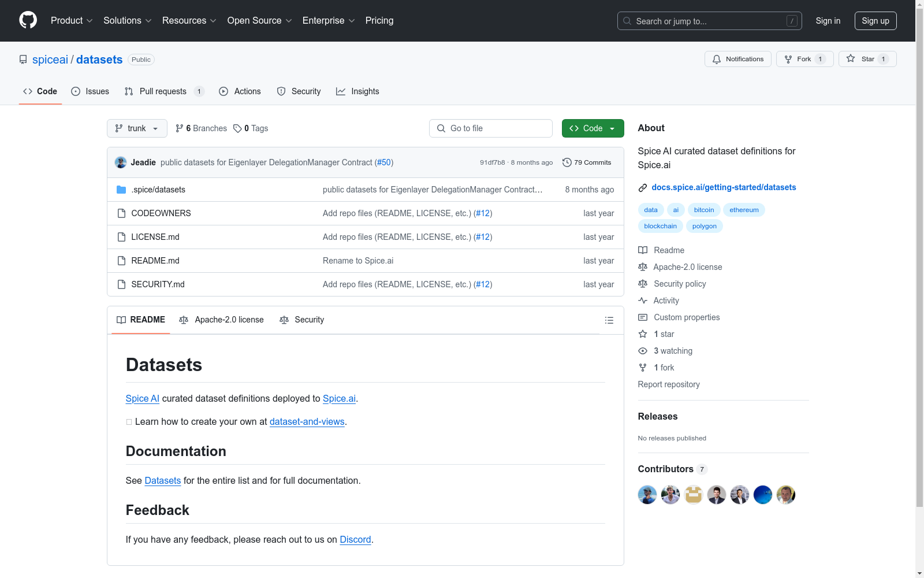924x578 pixels.
Task: Expand the Solutions menu
Action: click(128, 21)
